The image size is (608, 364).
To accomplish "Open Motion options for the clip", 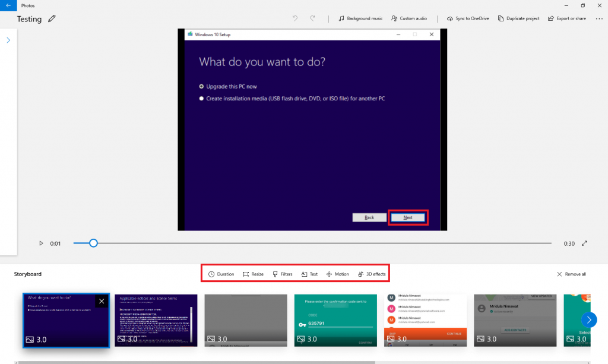I will [x=337, y=274].
